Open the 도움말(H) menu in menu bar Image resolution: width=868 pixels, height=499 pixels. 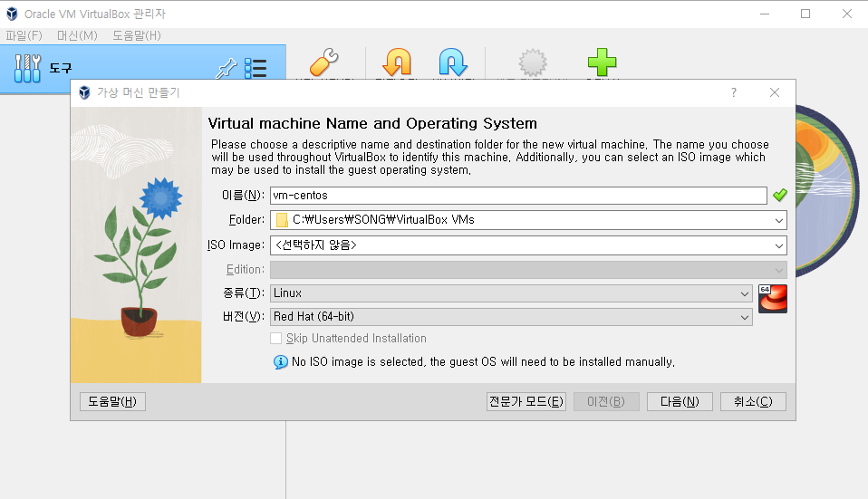tap(137, 35)
